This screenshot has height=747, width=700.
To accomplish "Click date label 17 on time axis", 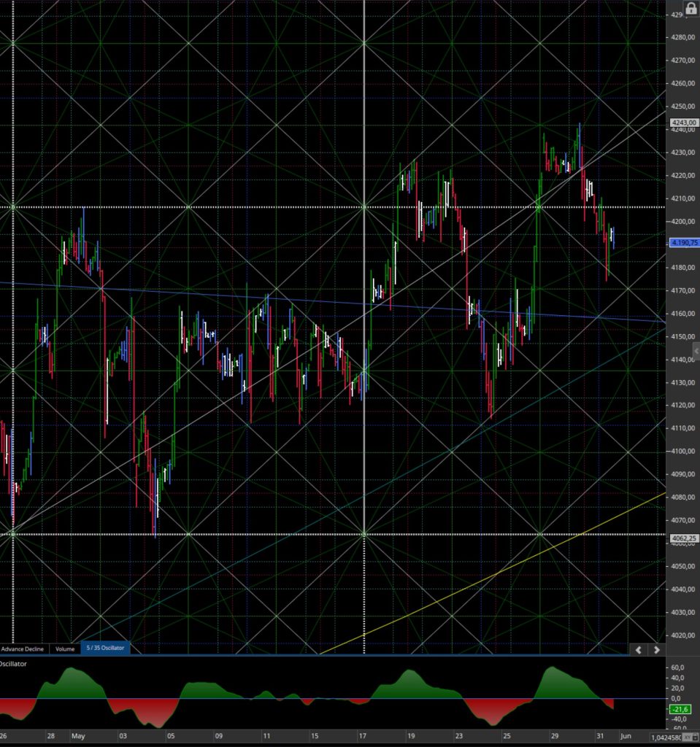I will click(x=362, y=736).
